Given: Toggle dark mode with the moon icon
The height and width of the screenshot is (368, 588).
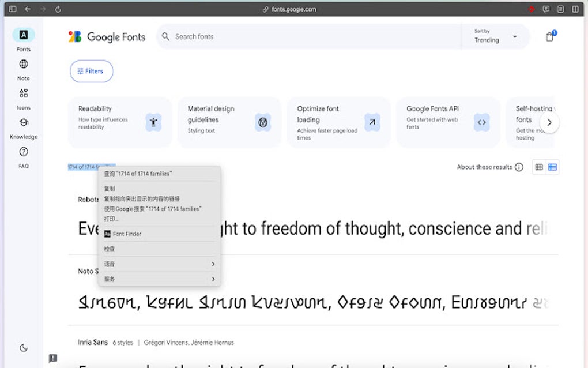Looking at the screenshot, I should [23, 348].
